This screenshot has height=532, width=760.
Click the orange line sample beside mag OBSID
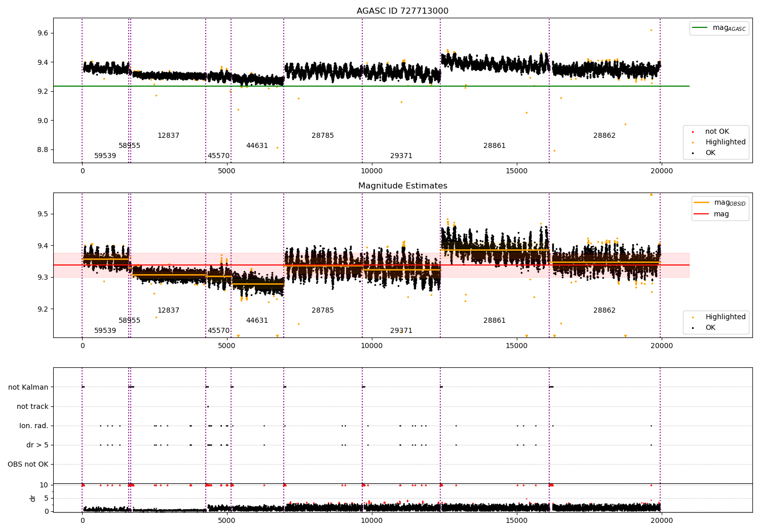[701, 203]
